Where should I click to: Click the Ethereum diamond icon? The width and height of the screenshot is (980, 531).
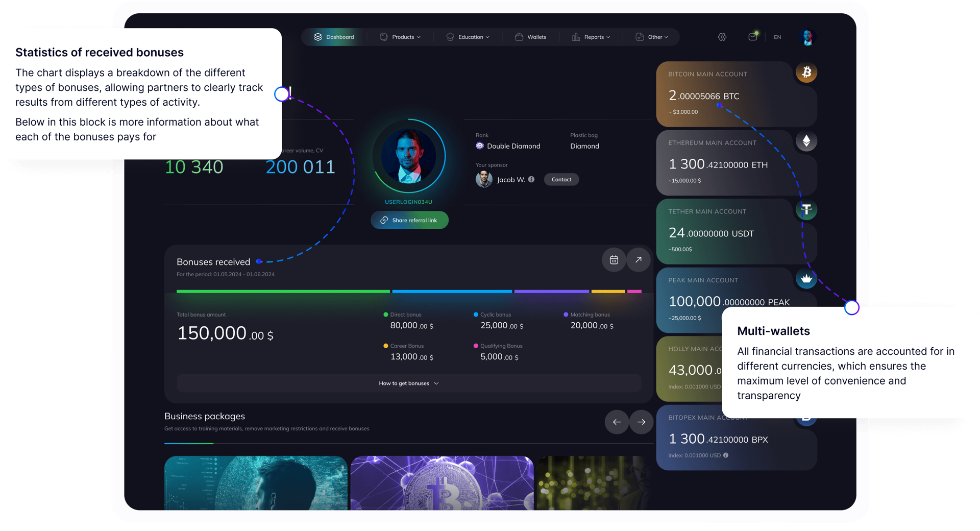click(806, 141)
